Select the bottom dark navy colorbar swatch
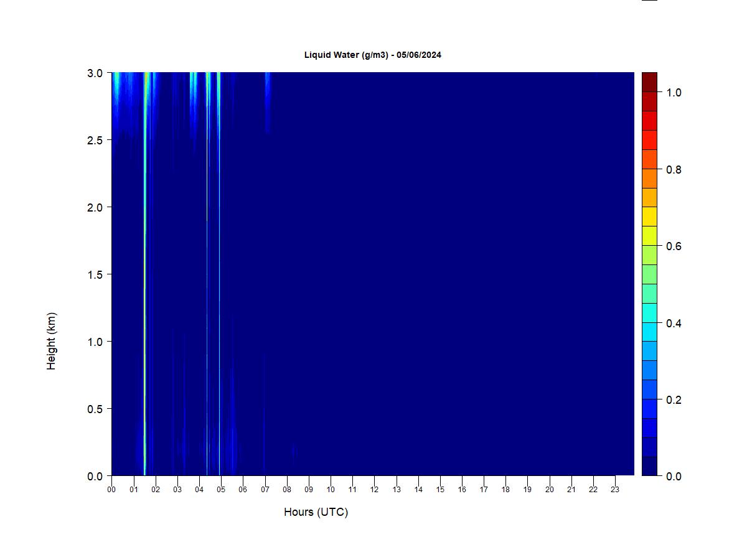The width and height of the screenshot is (747, 560). coord(649,466)
